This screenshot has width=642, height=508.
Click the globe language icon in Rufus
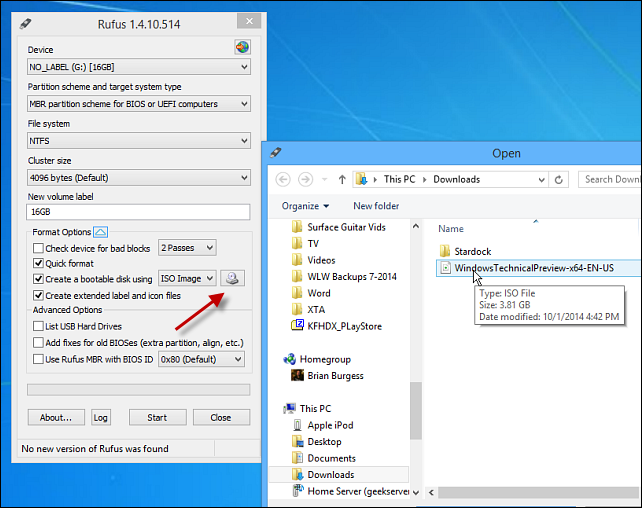[x=241, y=47]
